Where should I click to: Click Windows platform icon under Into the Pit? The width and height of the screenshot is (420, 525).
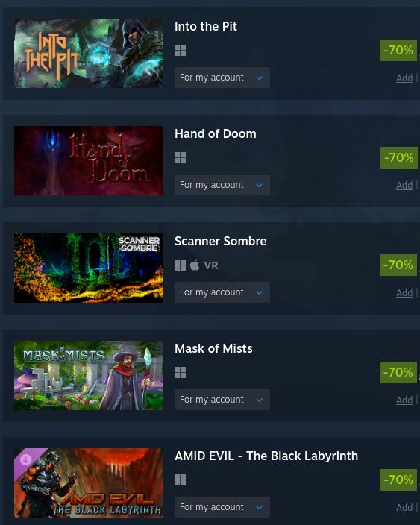tap(181, 51)
